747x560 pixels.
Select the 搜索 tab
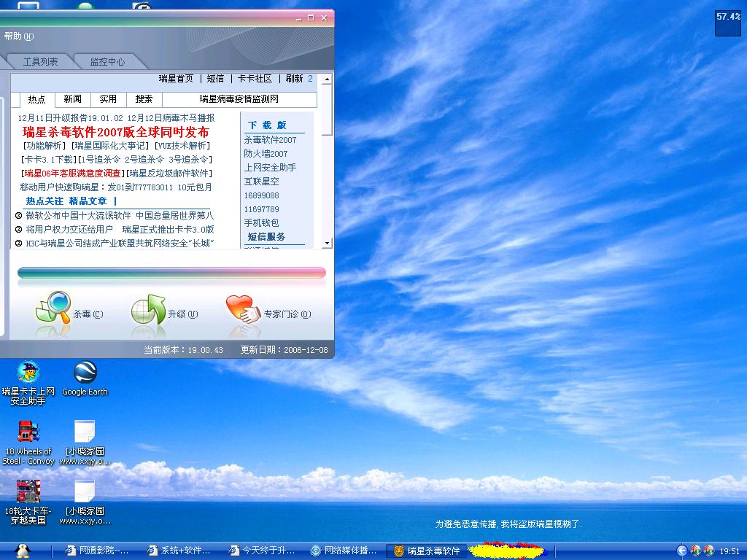(144, 99)
